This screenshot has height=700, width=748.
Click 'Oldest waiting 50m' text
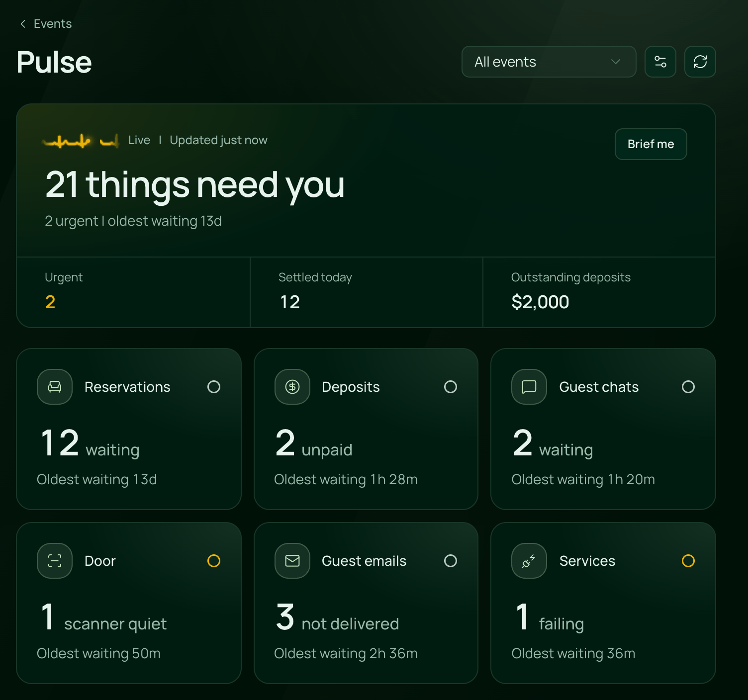point(98,653)
